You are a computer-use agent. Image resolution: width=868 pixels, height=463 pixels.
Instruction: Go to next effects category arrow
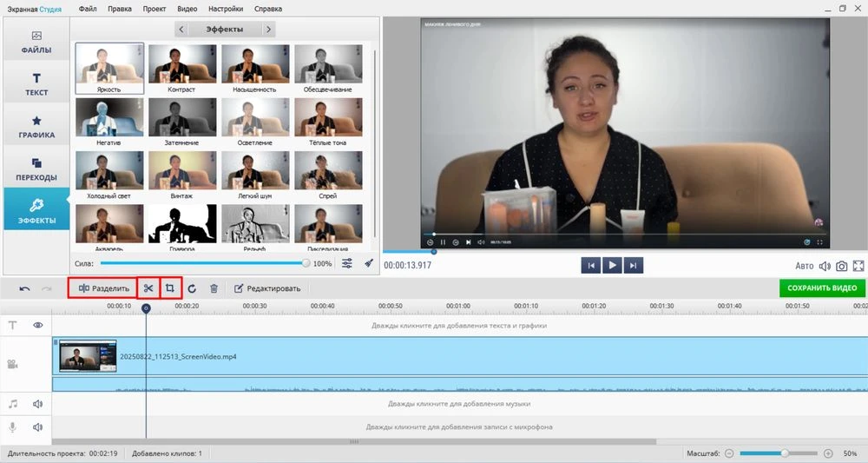[x=269, y=30]
